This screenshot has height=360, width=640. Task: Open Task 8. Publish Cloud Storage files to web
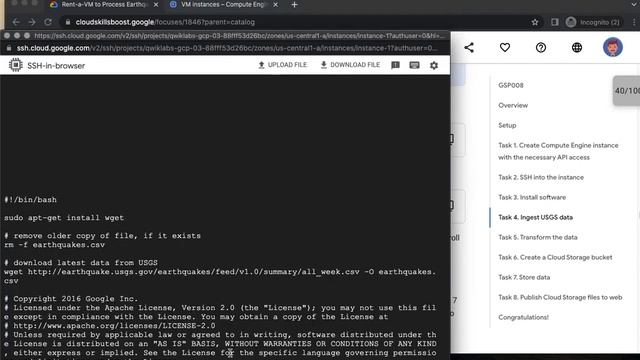pyautogui.click(x=560, y=297)
